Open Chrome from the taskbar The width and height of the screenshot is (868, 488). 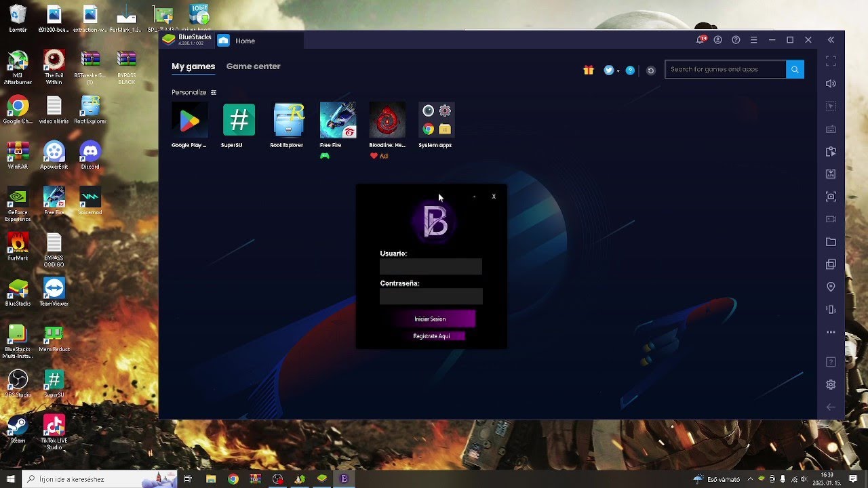(233, 479)
